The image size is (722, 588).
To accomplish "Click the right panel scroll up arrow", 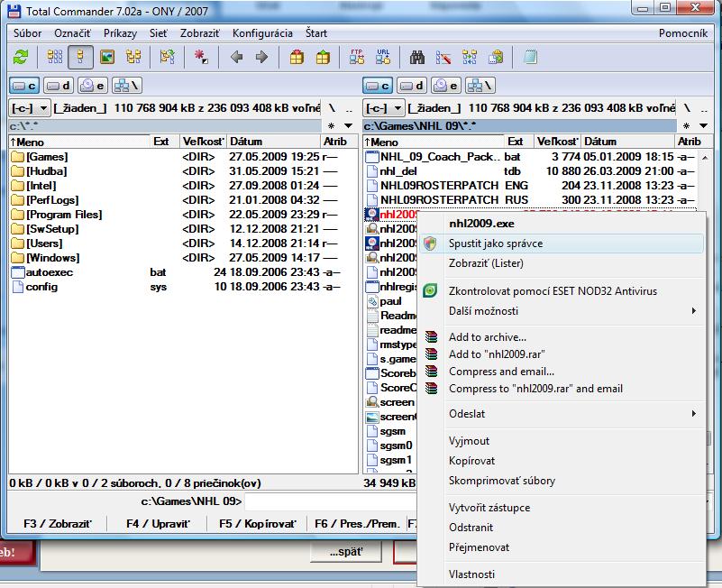I will (x=705, y=158).
